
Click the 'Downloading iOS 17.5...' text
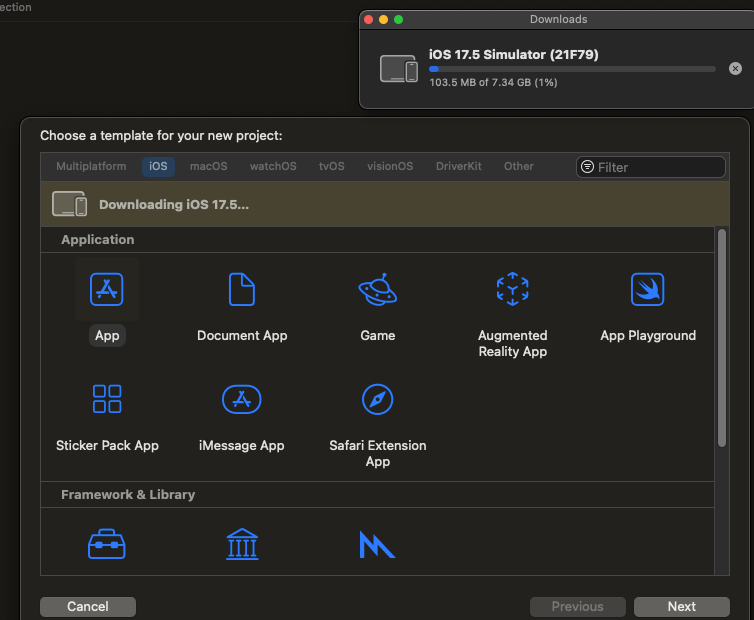click(x=174, y=204)
